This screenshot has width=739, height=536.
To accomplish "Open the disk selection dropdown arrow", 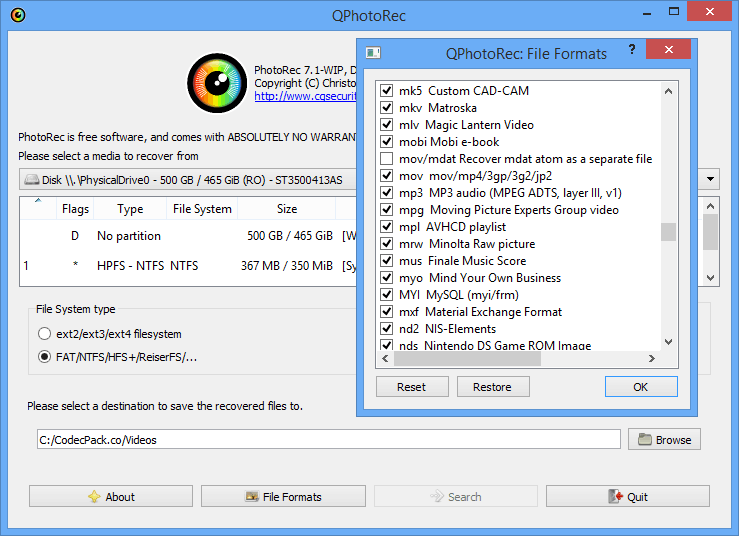I will tap(710, 179).
